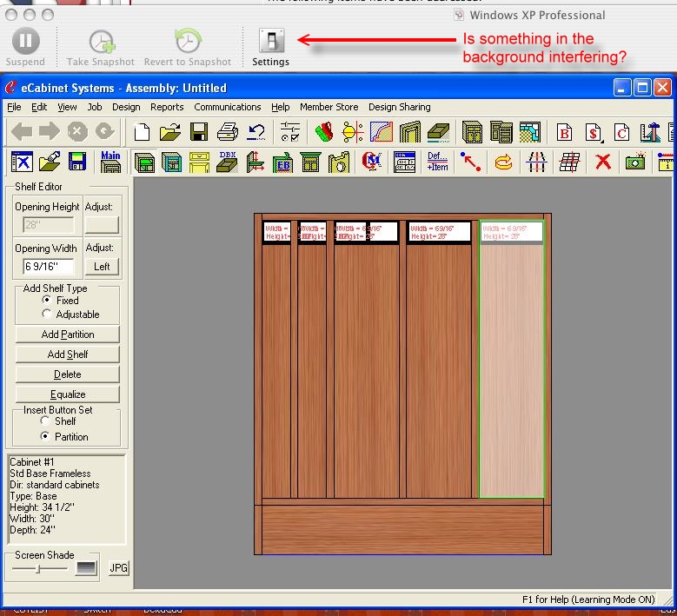Open the Edit menu

[39, 107]
